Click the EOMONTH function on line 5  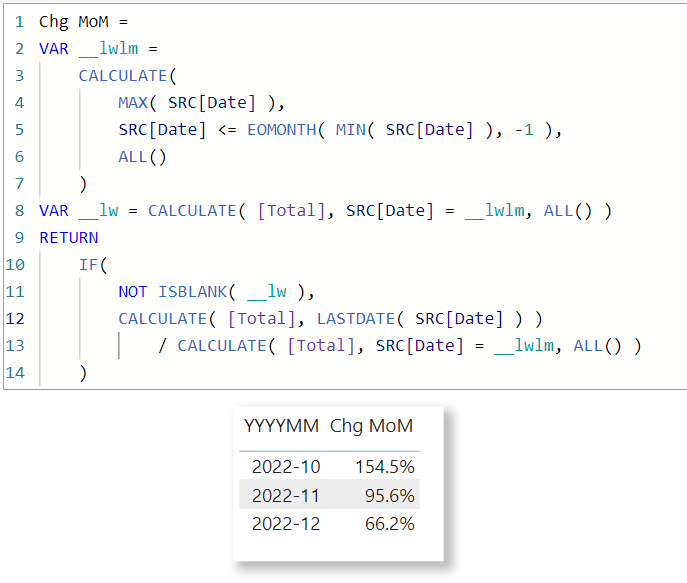tap(282, 130)
